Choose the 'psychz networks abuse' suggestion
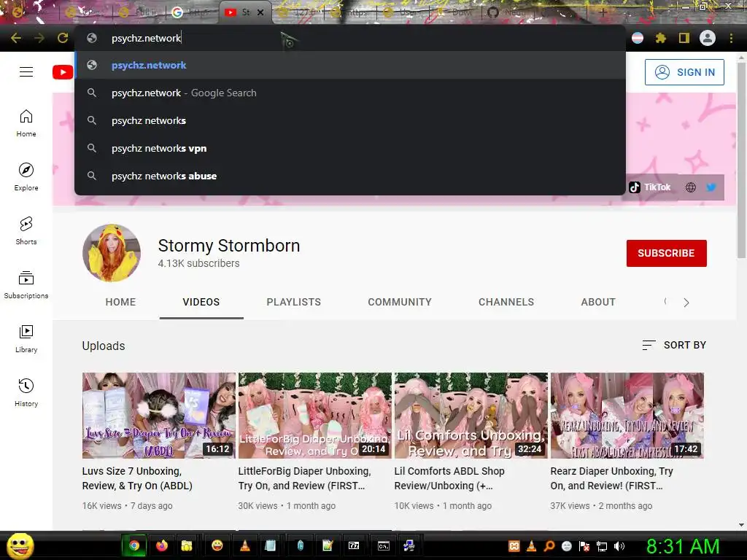The width and height of the screenshot is (747, 560). [350, 176]
